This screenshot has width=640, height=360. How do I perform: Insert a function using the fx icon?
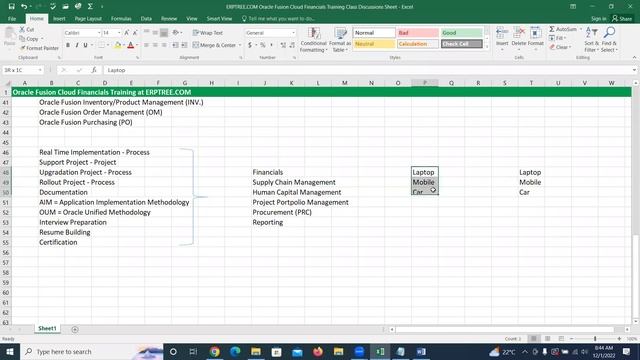point(93,70)
